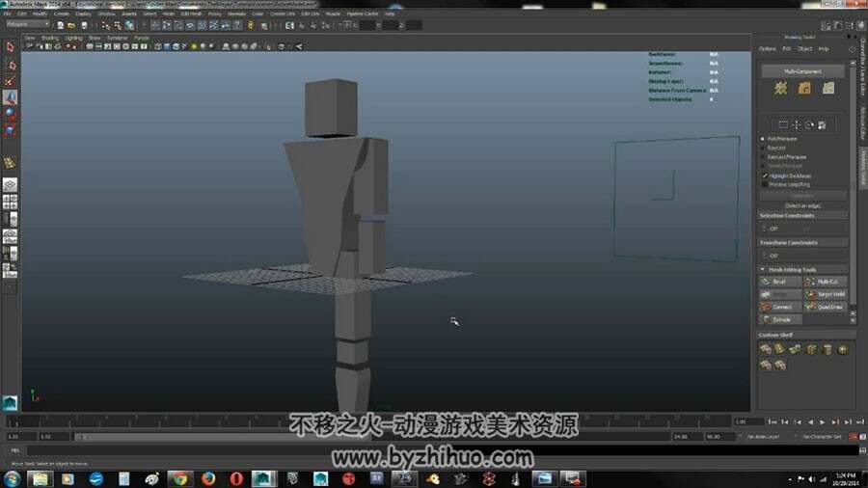Open the File menu
Viewport: 868px width, 488px height.
[x=7, y=14]
